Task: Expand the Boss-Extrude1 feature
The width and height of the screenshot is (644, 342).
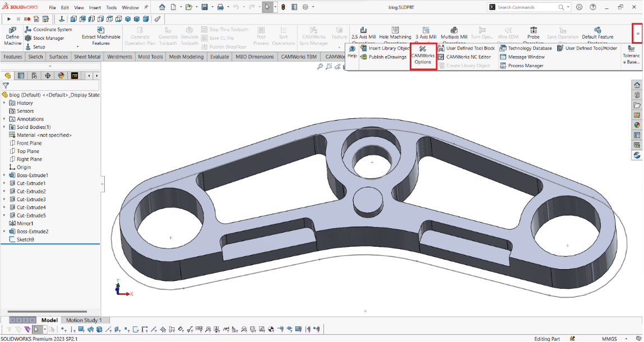Action: point(5,175)
